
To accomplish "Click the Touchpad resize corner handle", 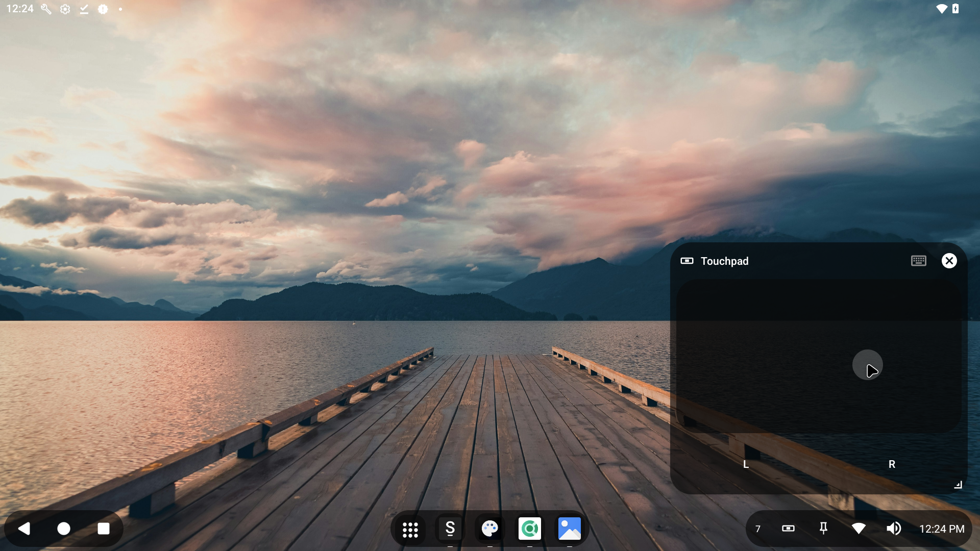I will pyautogui.click(x=958, y=485).
